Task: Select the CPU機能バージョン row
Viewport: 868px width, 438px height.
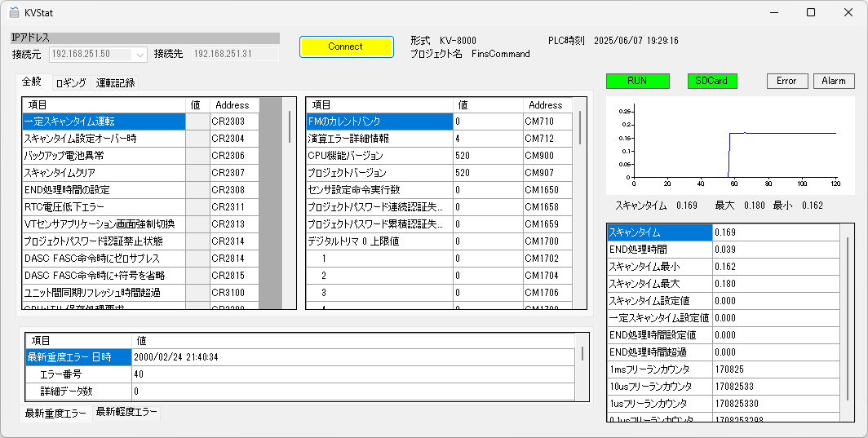Action: pyautogui.click(x=379, y=156)
